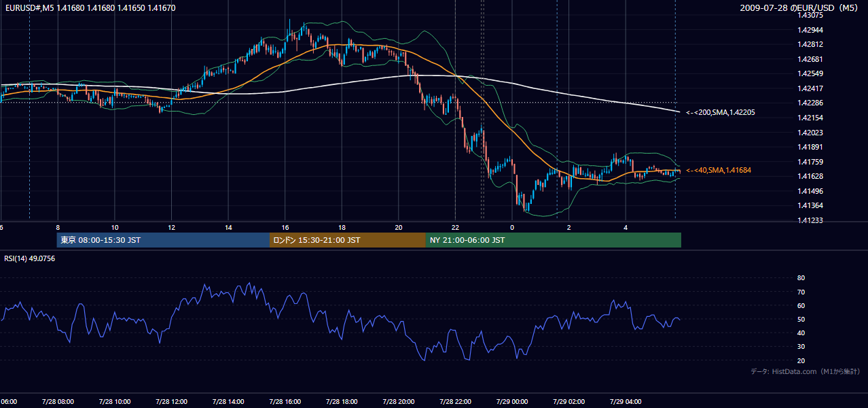This screenshot has height=408, width=868.
Task: Click the 7/28 12:00 bottom time label
Action: click(171, 402)
